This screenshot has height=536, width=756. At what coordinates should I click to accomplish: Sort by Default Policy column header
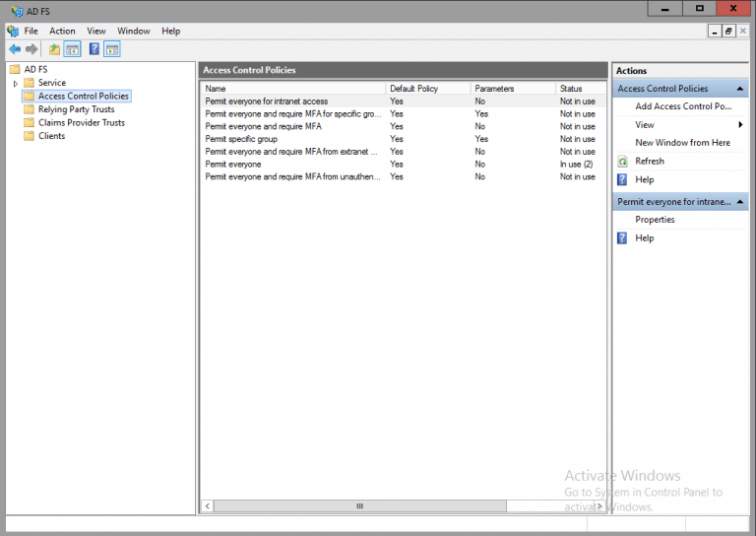[428, 89]
